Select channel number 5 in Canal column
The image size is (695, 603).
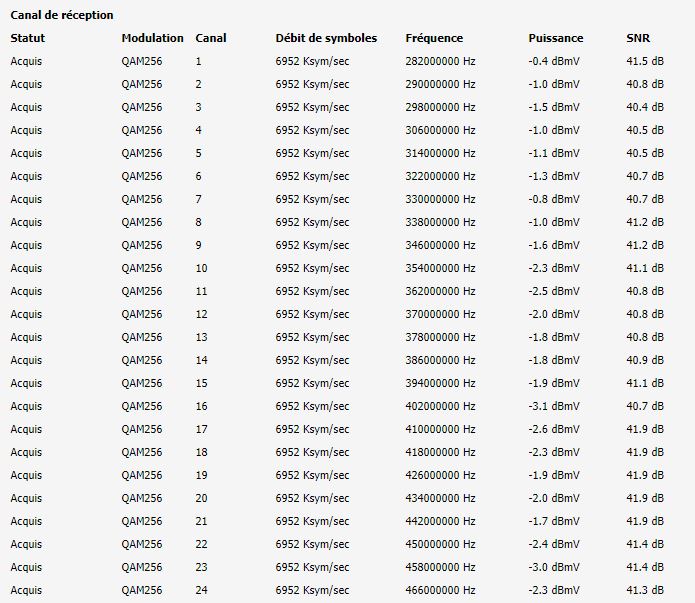[199, 153]
